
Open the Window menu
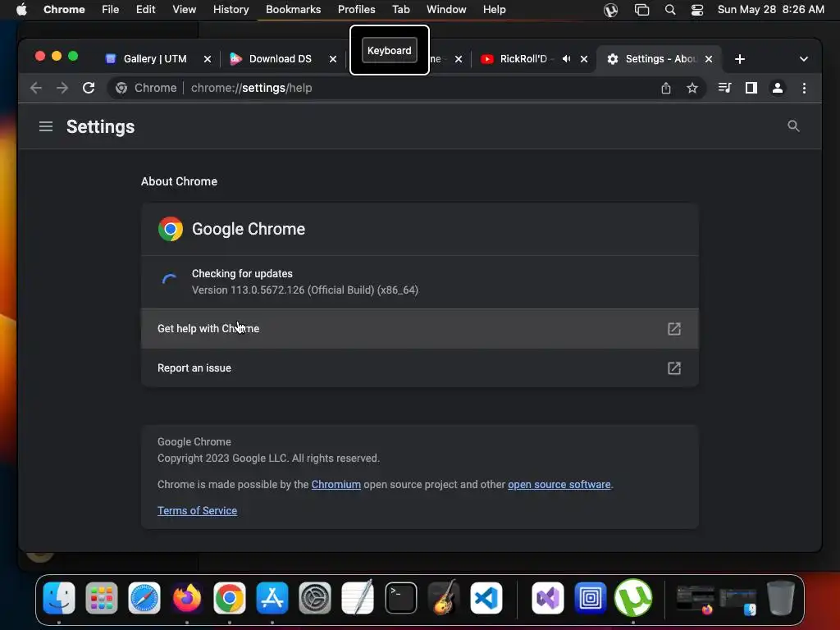pos(446,10)
